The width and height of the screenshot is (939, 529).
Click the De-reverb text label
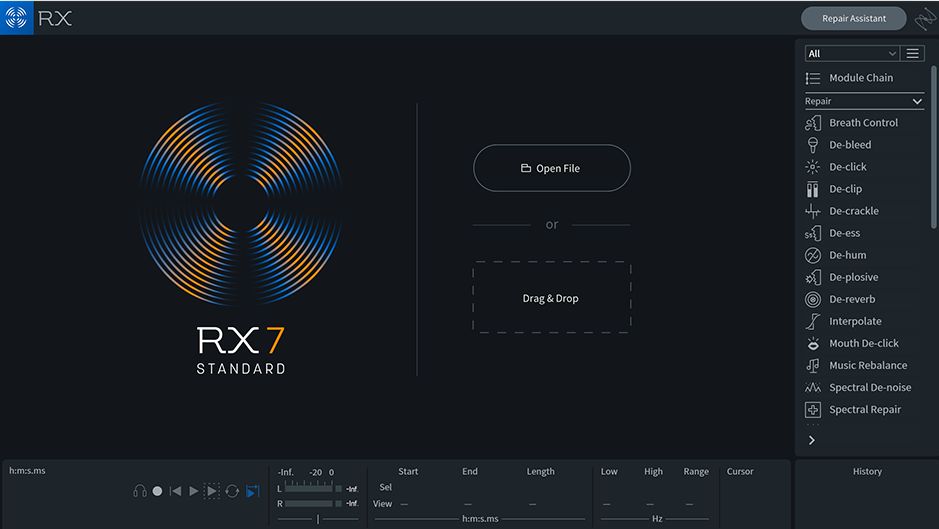coord(852,299)
